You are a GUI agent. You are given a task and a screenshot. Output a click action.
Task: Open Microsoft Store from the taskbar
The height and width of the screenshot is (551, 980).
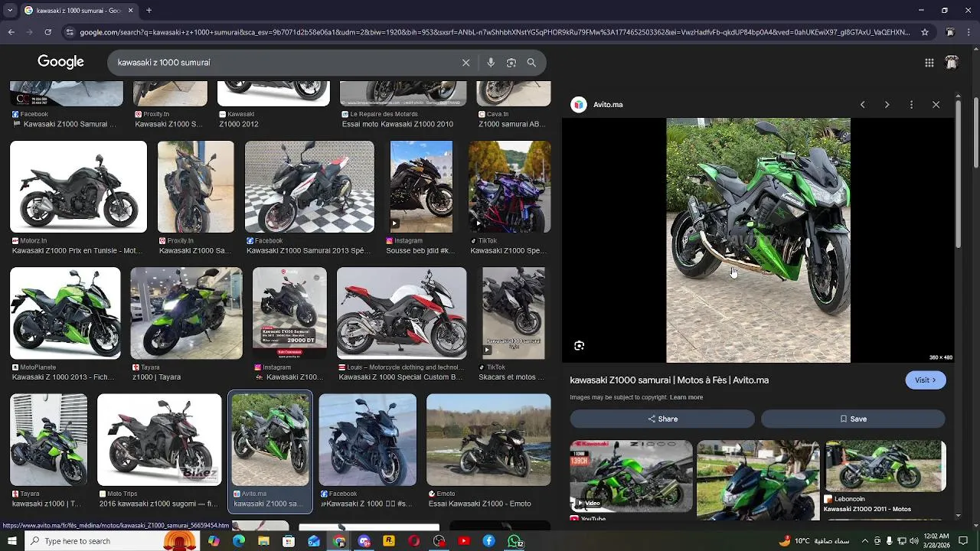click(x=289, y=541)
